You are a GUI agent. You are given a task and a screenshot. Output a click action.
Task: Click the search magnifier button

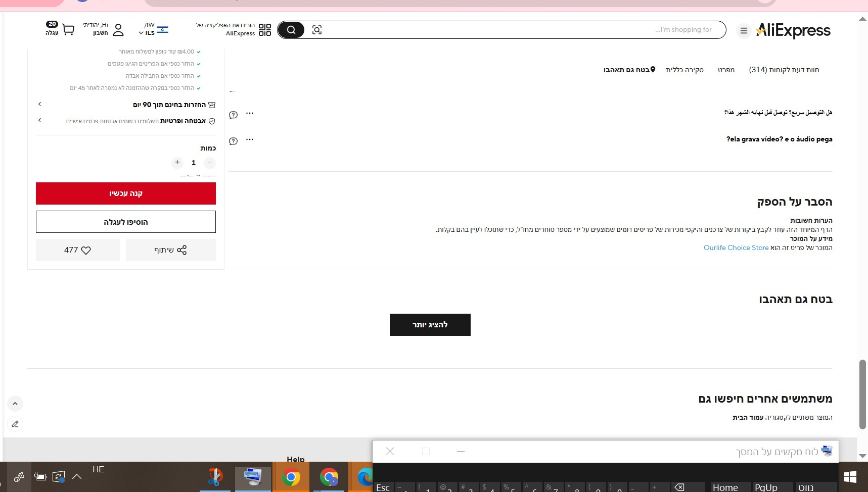pyautogui.click(x=291, y=30)
